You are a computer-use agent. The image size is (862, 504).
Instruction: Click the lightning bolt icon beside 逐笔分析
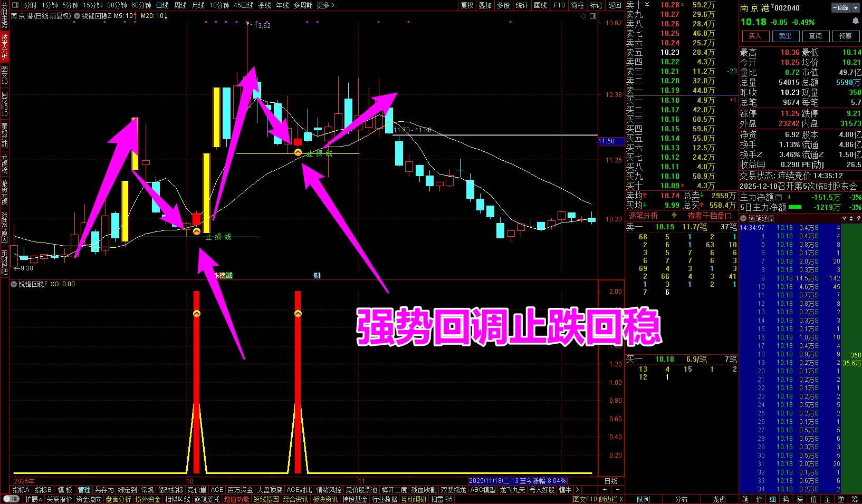674,216
